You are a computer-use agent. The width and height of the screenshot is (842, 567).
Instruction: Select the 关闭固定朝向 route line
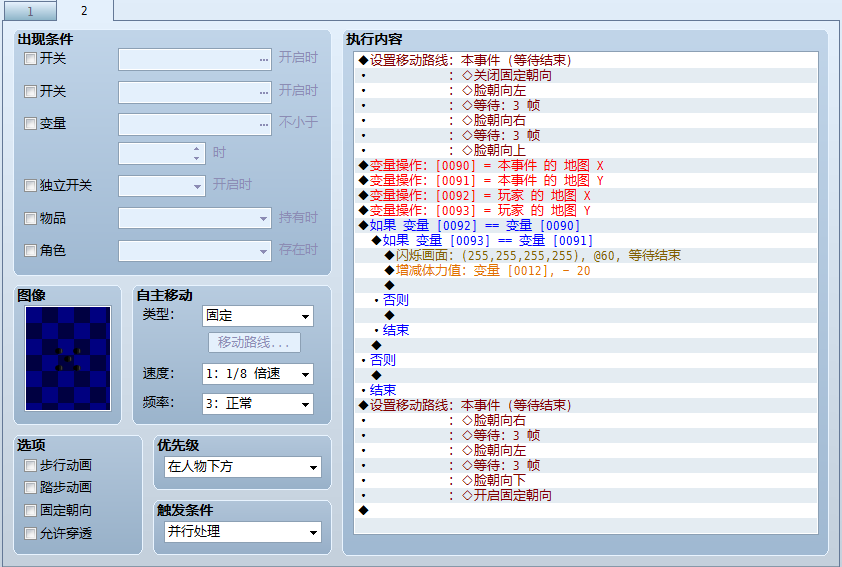coord(586,75)
